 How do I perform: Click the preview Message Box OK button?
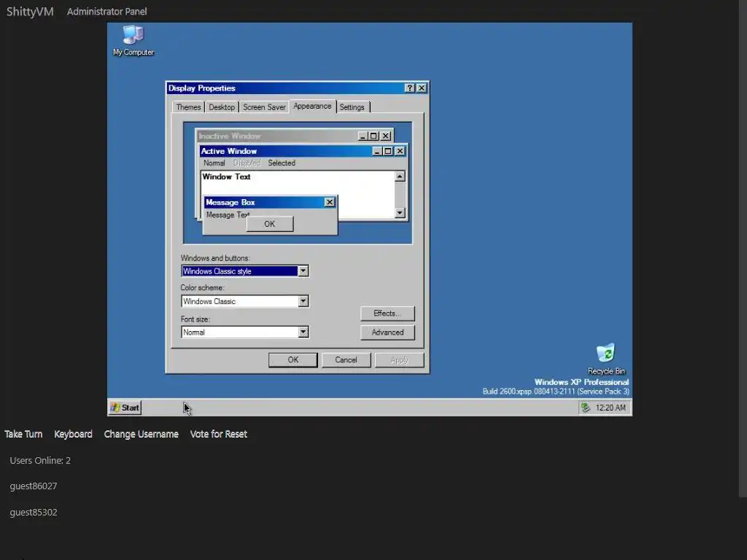[270, 224]
